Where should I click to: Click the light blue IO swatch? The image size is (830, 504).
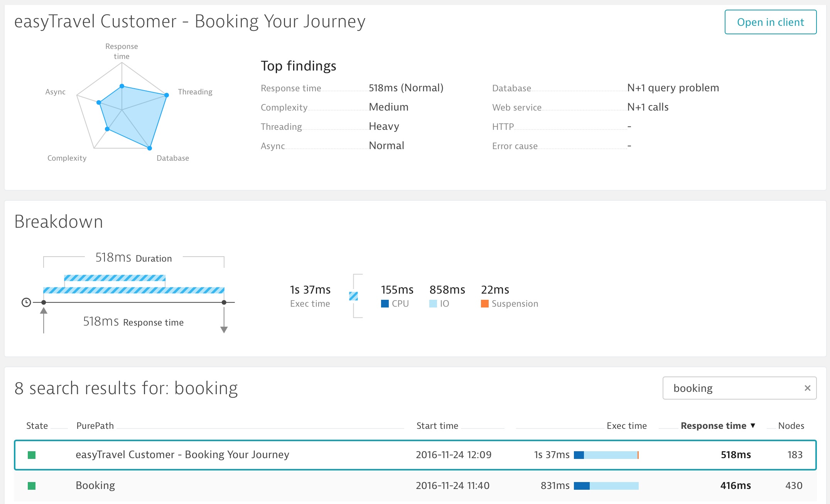(x=433, y=304)
